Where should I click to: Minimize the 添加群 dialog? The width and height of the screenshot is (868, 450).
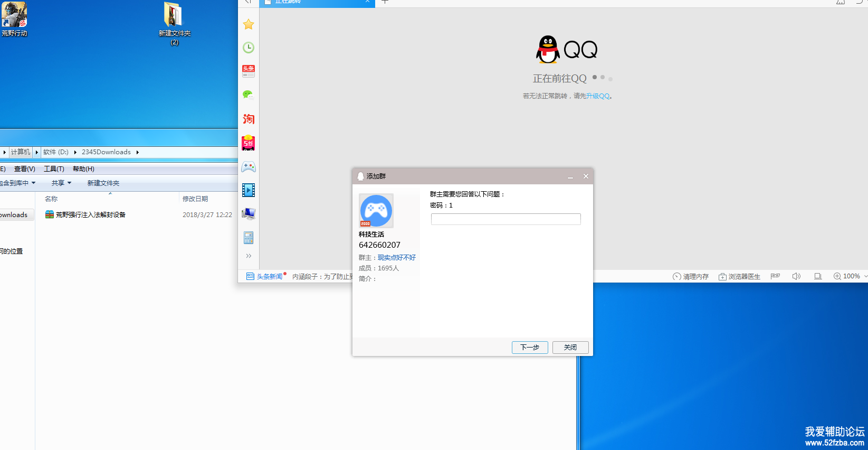tap(570, 176)
